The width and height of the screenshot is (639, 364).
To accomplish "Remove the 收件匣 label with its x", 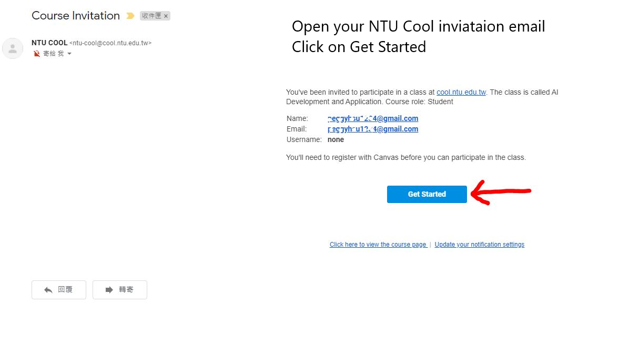I will [166, 16].
